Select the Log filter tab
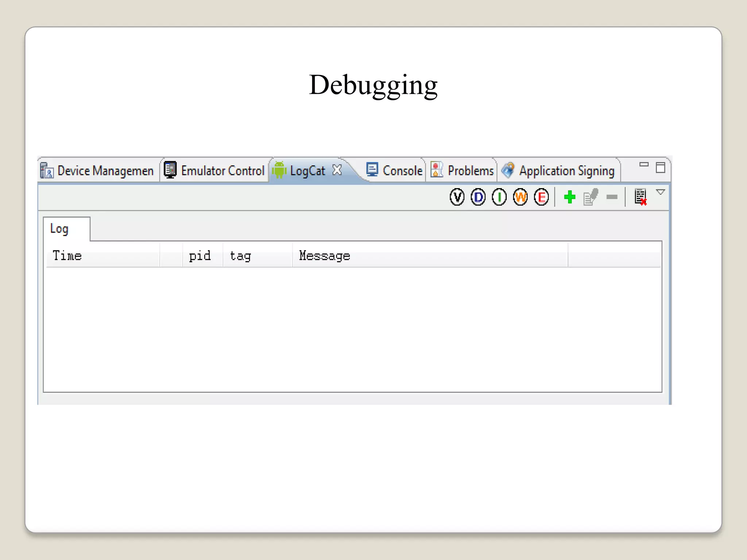Image resolution: width=747 pixels, height=560 pixels. tap(66, 229)
